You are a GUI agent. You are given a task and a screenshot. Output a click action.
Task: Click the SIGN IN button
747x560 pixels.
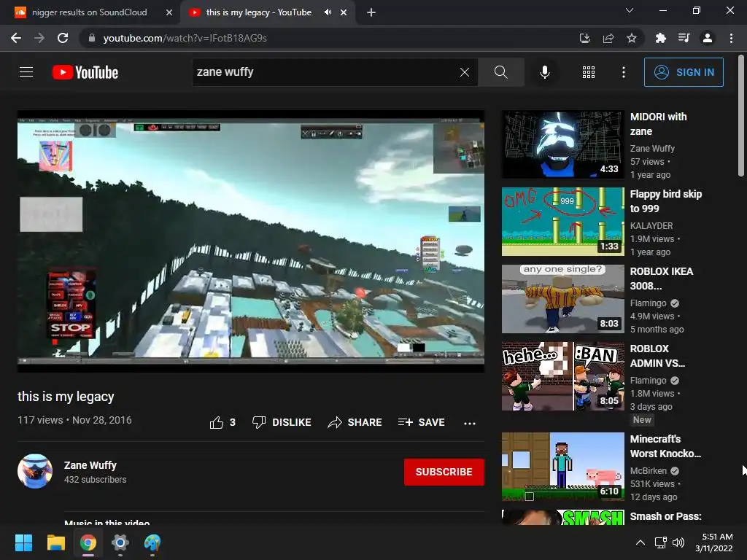tap(684, 72)
